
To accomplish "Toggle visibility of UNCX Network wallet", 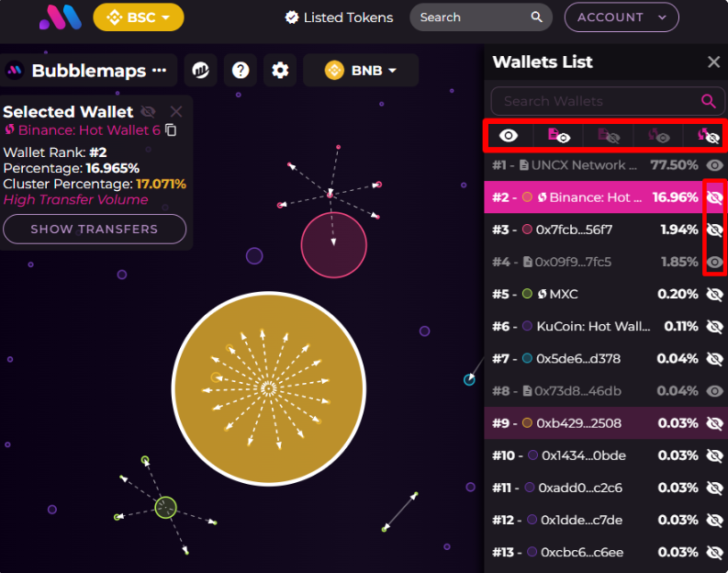I will click(x=714, y=165).
